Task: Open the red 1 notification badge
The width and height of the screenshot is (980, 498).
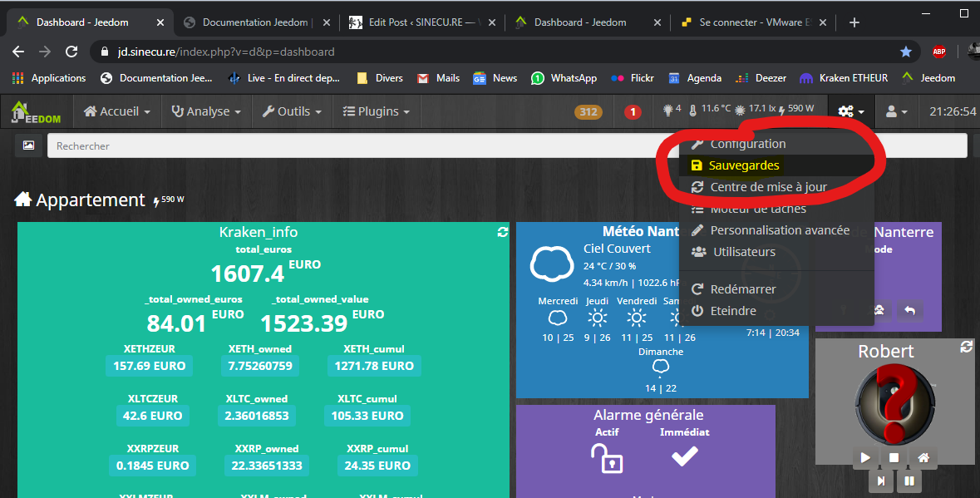Action: pos(633,112)
